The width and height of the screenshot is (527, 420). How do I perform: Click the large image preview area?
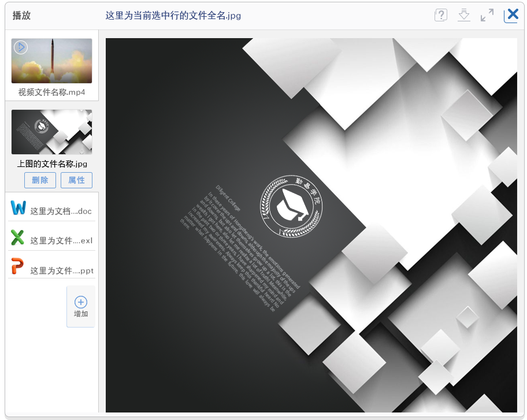click(311, 225)
